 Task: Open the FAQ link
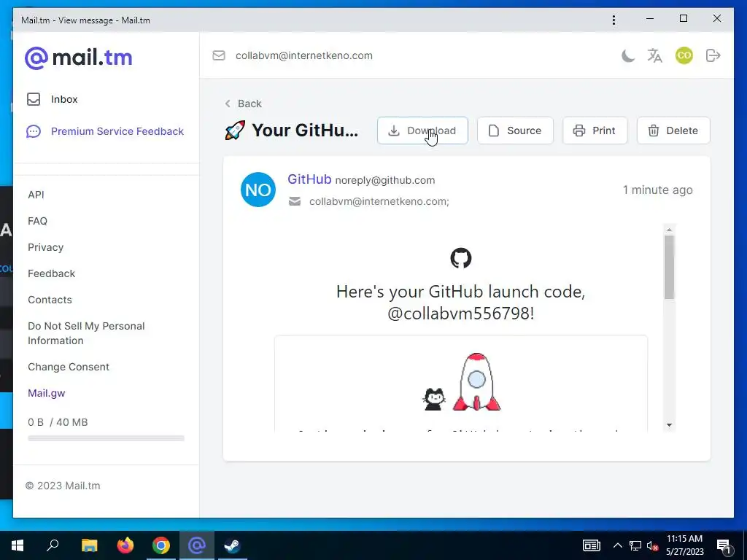pyautogui.click(x=37, y=221)
